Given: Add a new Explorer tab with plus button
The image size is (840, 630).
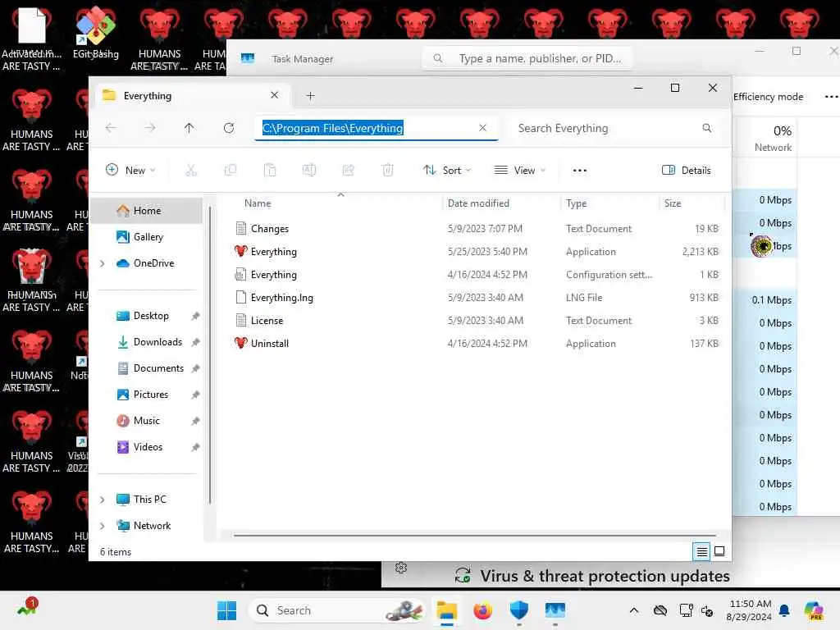Looking at the screenshot, I should tap(310, 96).
